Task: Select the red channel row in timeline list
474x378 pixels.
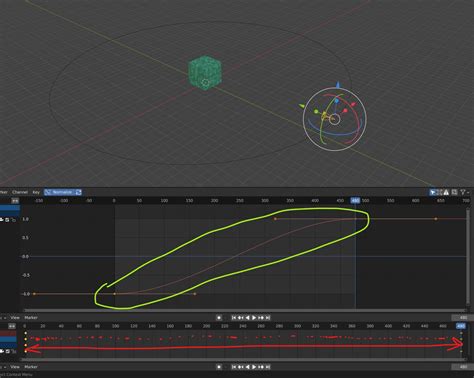Action: pos(8,333)
